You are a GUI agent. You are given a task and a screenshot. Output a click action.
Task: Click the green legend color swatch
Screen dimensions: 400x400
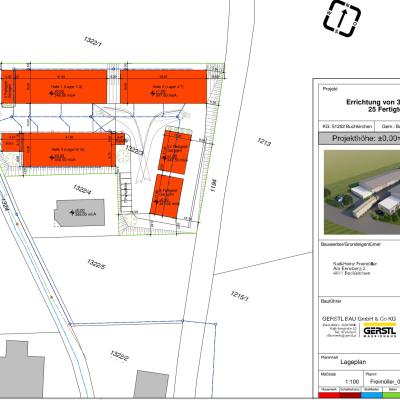pyautogui.click(x=391, y=395)
